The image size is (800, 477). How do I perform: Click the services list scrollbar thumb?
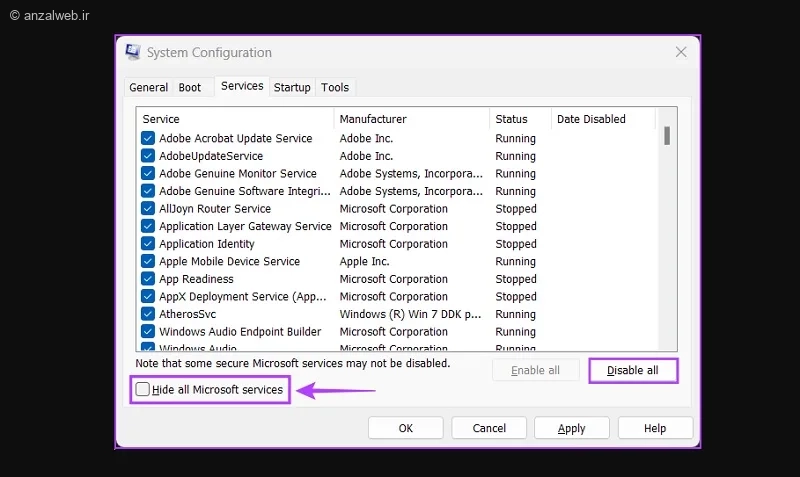[x=666, y=136]
